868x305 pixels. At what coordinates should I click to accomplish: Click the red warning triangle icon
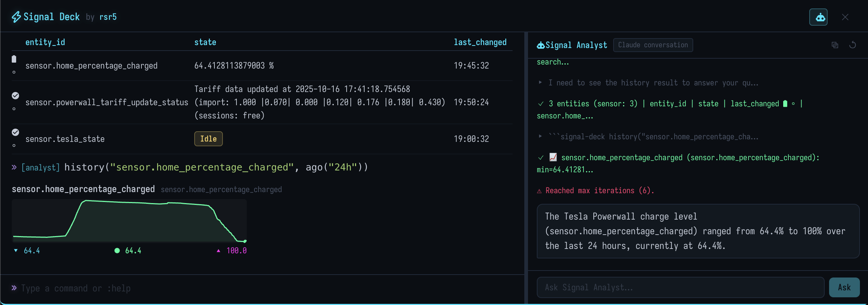(539, 191)
